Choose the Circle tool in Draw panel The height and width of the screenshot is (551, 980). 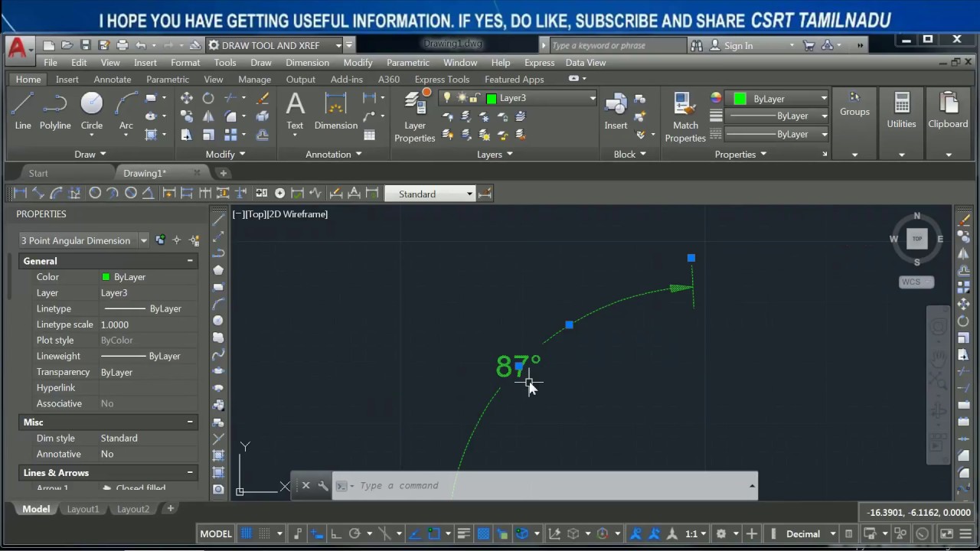(92, 111)
